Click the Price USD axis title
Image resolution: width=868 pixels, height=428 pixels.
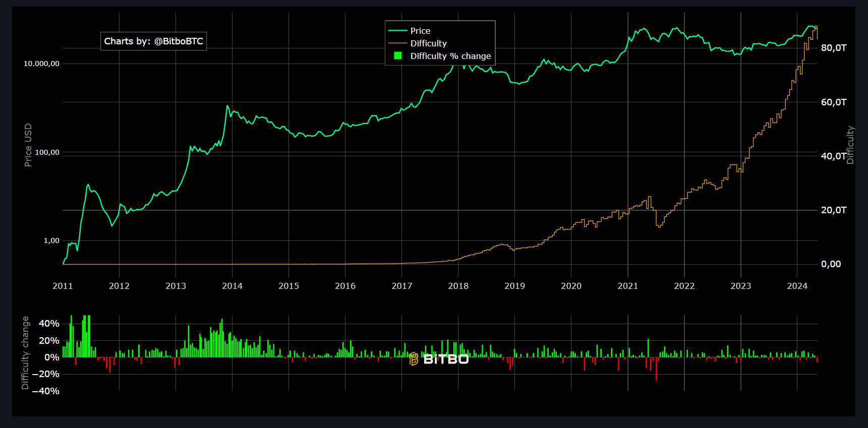[x=28, y=145]
